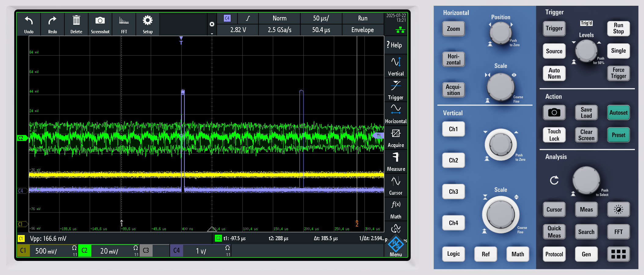Toggle the Run Stop button

tap(618, 28)
